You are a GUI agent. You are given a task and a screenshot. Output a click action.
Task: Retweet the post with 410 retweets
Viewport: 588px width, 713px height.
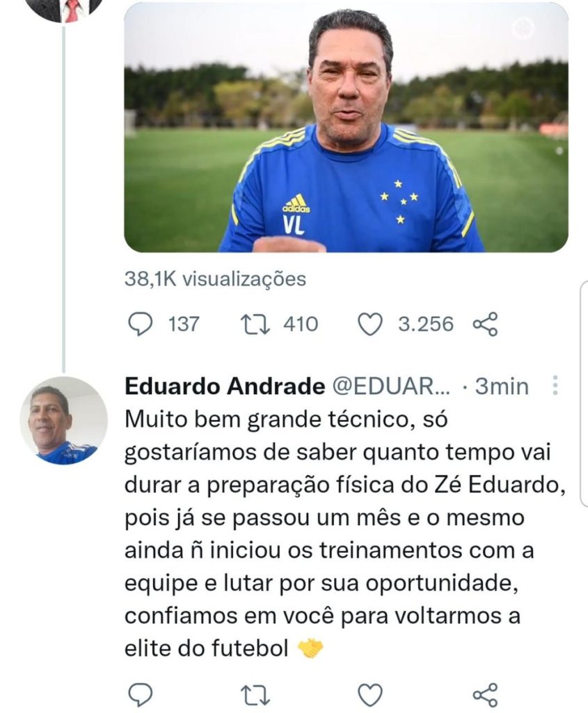(251, 324)
